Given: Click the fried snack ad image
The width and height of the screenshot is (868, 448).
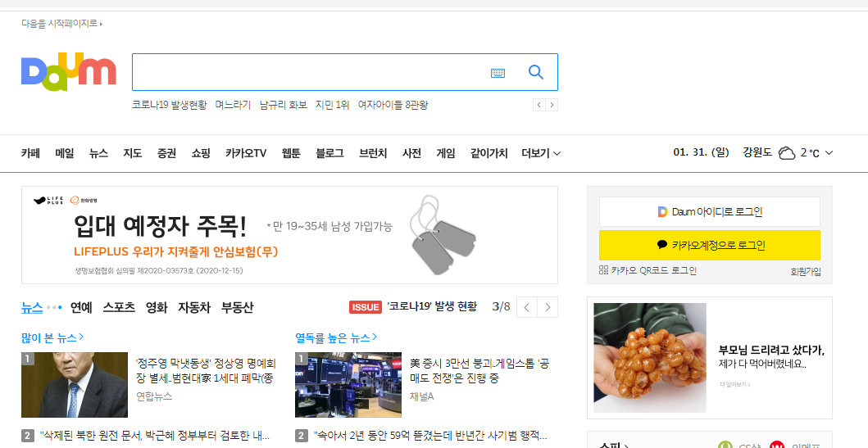Looking at the screenshot, I should point(650,358).
